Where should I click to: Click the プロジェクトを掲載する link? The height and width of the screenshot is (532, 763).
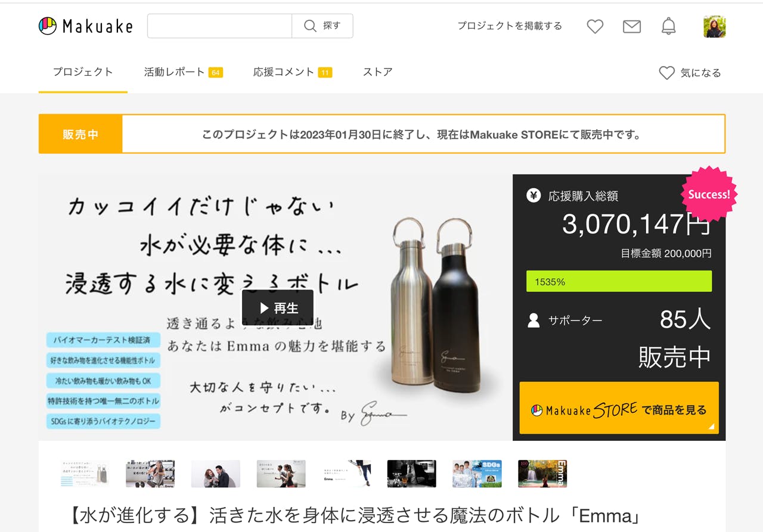click(x=510, y=26)
